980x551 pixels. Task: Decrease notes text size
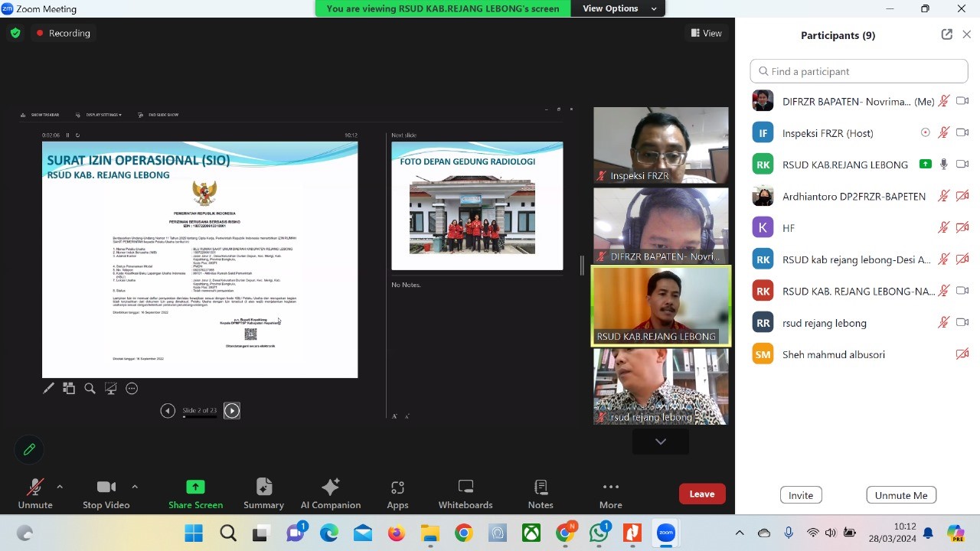[407, 416]
